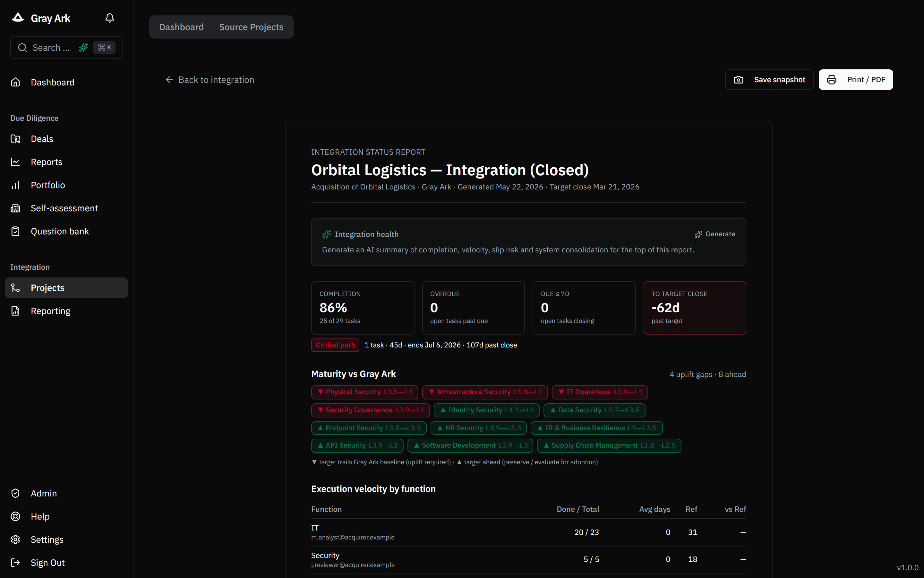Click the camera icon on Save snapshot

[739, 80]
